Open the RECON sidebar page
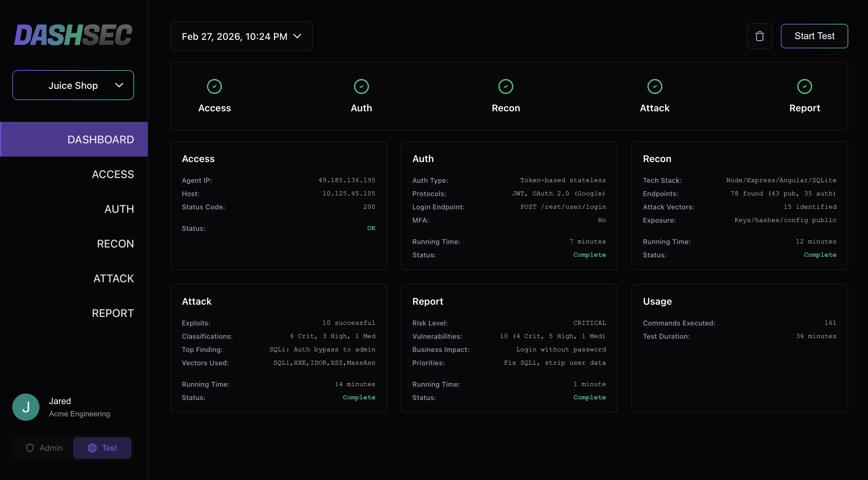 [115, 244]
